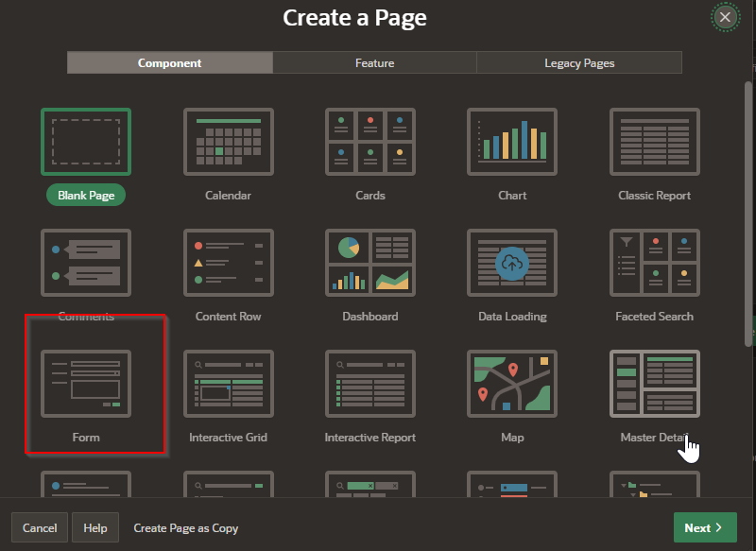Click the Faceted Search label
756x551 pixels.
(654, 317)
